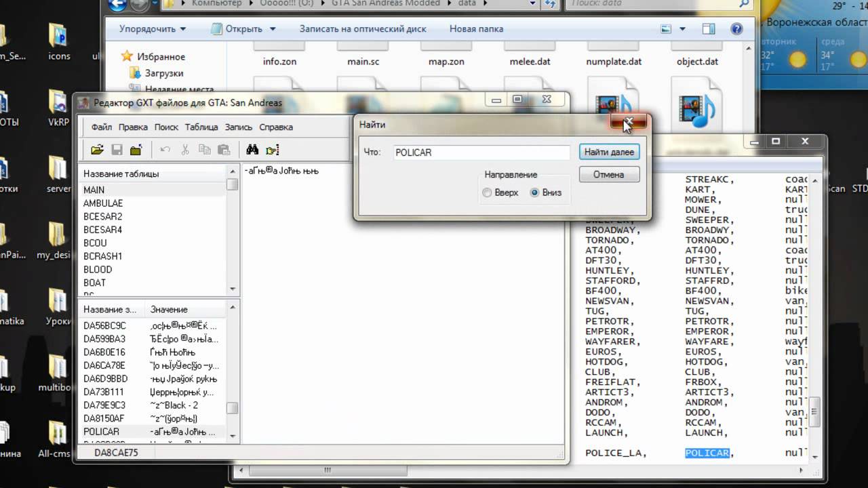
Task: Open the icons folder on desktop
Action: tap(59, 42)
